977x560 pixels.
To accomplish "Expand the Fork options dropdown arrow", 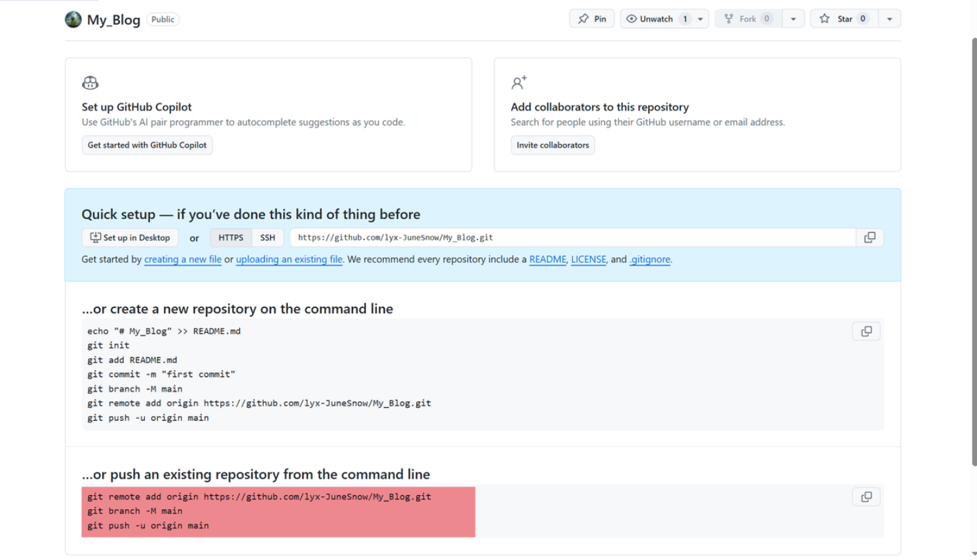I will pyautogui.click(x=793, y=19).
